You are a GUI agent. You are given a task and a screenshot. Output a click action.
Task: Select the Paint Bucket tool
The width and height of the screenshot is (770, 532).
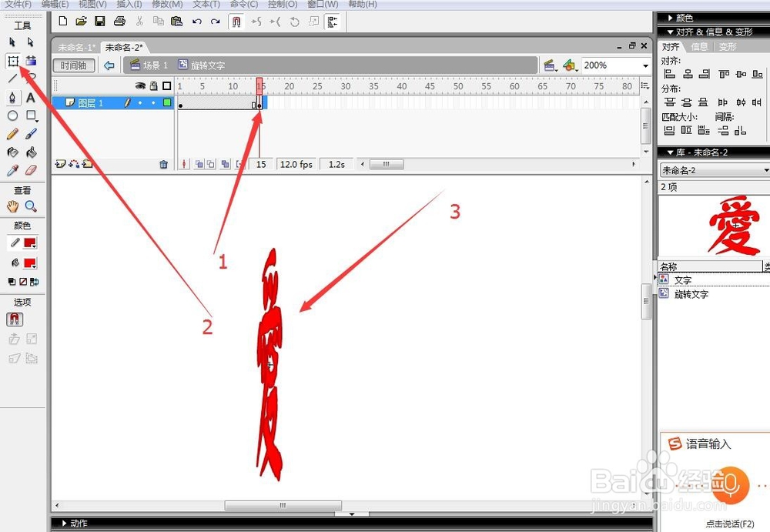coord(30,152)
